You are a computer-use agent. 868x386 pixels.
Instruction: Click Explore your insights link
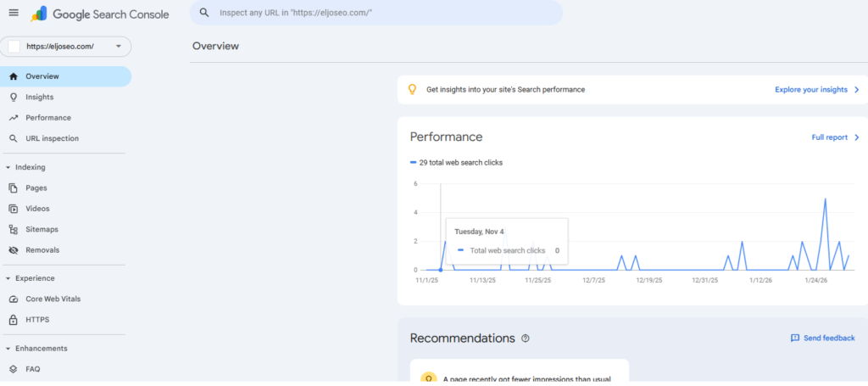point(811,89)
